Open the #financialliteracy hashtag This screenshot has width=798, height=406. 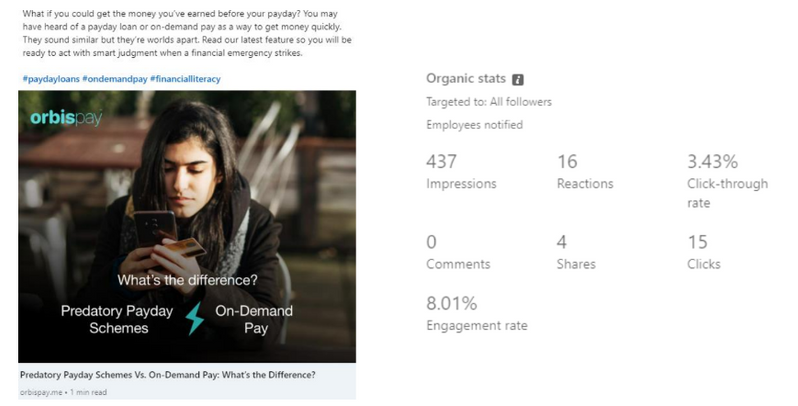[x=185, y=79]
